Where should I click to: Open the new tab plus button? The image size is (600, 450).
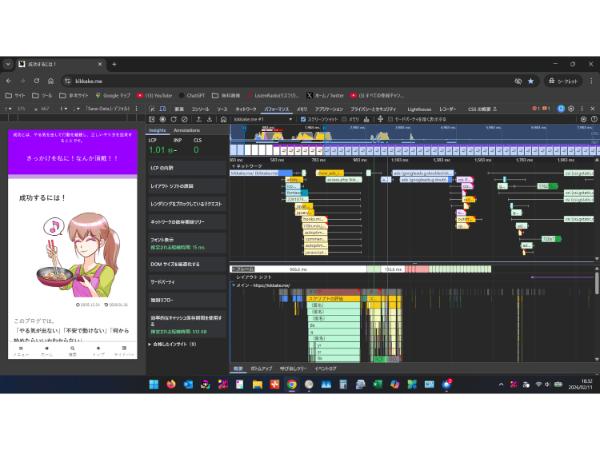click(x=114, y=64)
